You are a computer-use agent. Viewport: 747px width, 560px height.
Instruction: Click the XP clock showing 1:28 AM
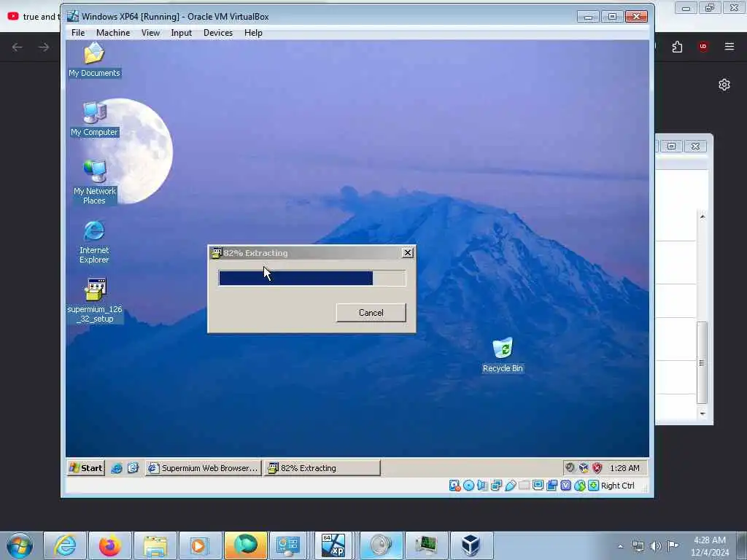coord(624,468)
